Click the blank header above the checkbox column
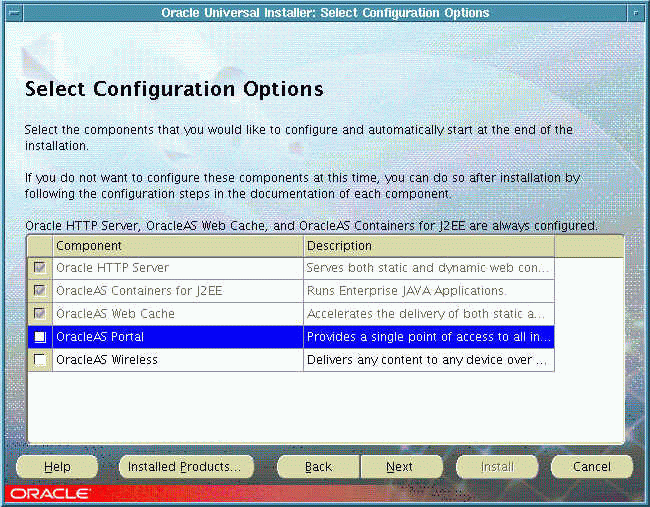Screen dimensions: 650x507 coord(40,246)
